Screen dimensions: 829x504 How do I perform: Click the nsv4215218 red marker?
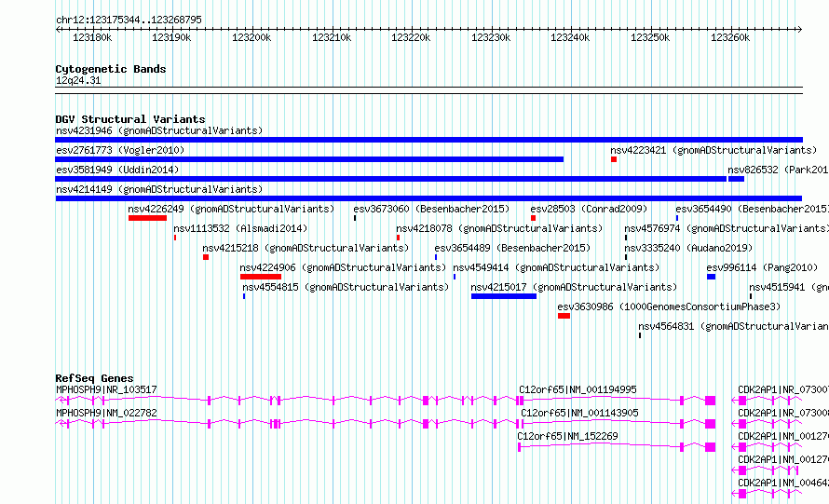tap(206, 257)
